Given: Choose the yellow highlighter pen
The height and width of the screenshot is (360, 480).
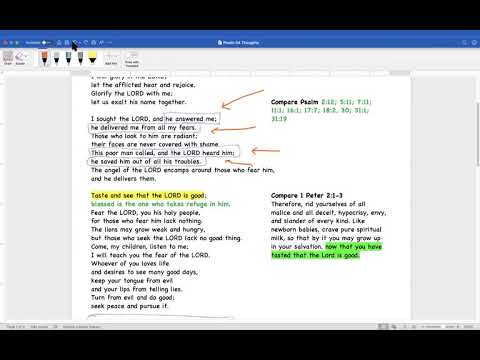Looking at the screenshot, I should 92,58.
